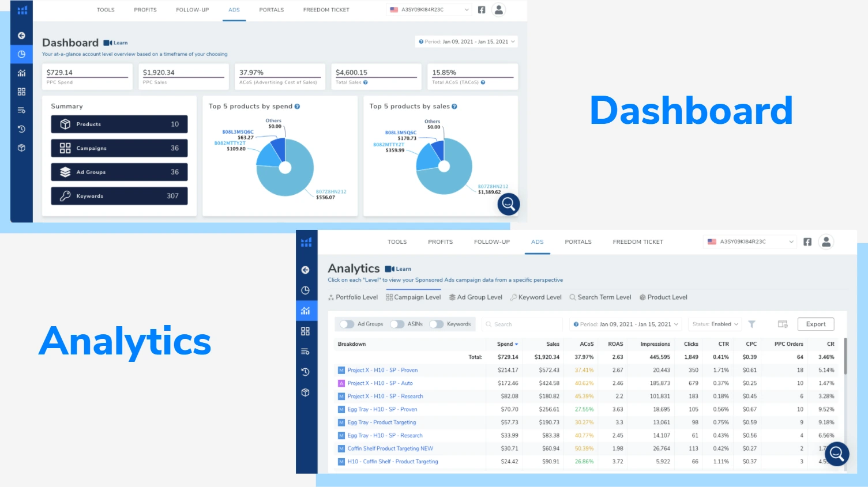
Task: Click the Export button
Action: (x=816, y=324)
